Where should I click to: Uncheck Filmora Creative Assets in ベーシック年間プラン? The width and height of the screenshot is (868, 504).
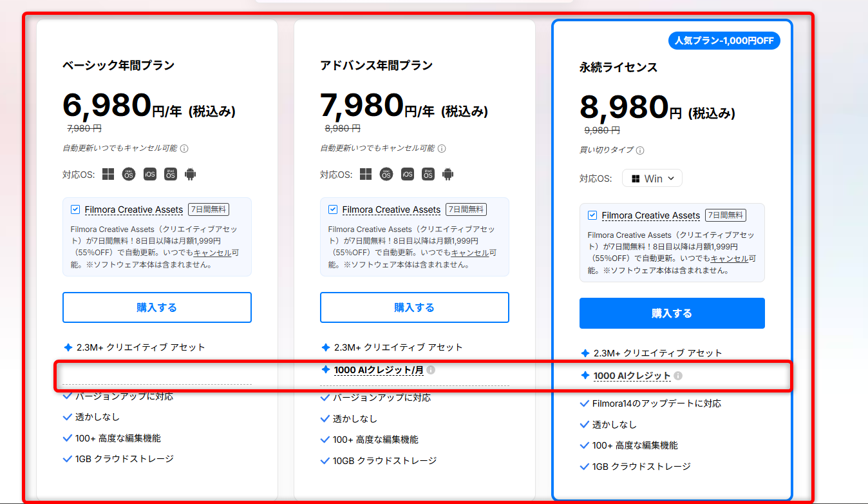(75, 209)
